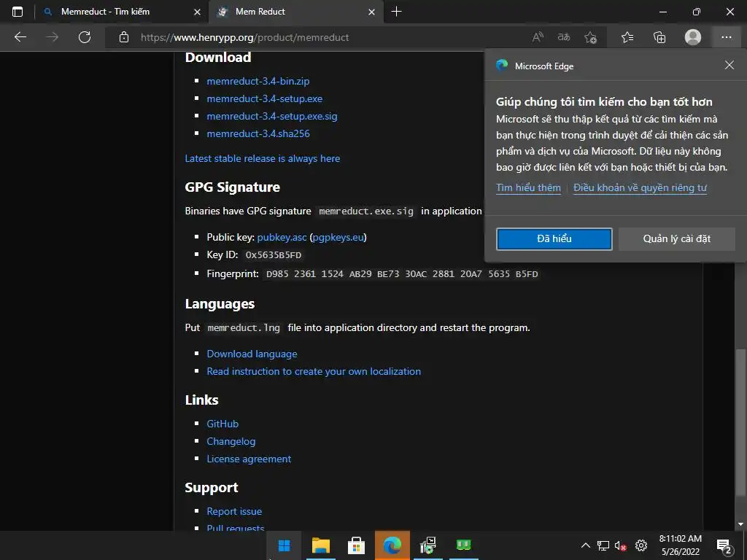The width and height of the screenshot is (747, 560).
Task: Click the scrollbar down arrow
Action: (x=740, y=525)
